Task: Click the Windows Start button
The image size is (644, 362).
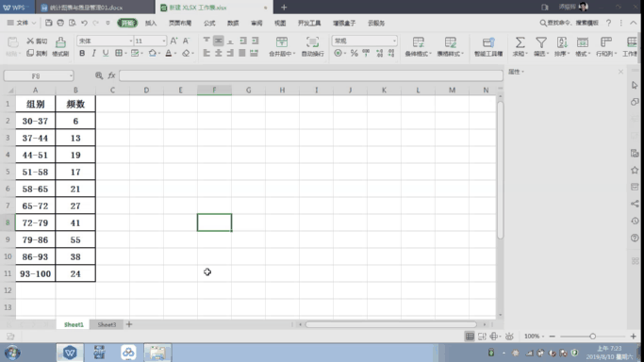Action: 12,353
